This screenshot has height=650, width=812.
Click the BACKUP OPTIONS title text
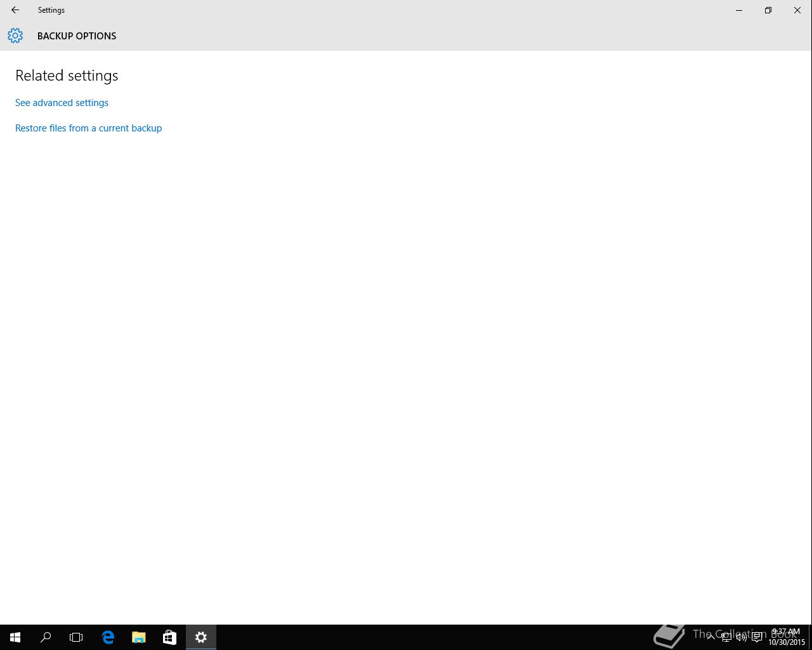(77, 36)
